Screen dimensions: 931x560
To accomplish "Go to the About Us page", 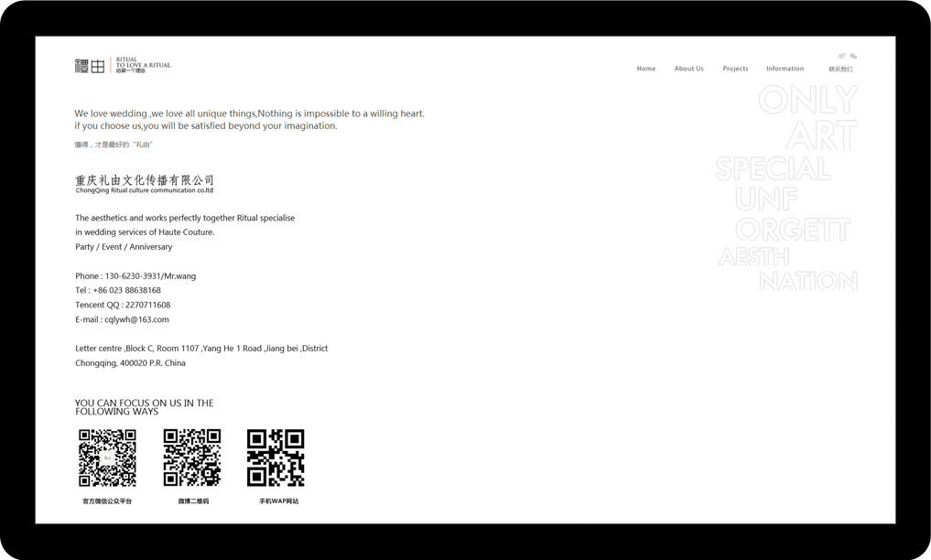I will pyautogui.click(x=688, y=69).
